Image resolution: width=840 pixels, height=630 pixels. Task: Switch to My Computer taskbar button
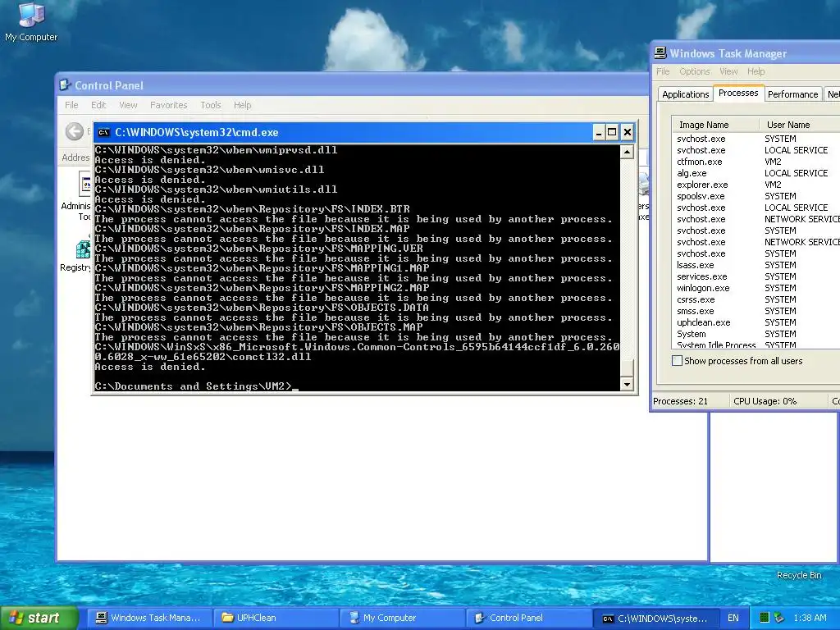(x=402, y=618)
